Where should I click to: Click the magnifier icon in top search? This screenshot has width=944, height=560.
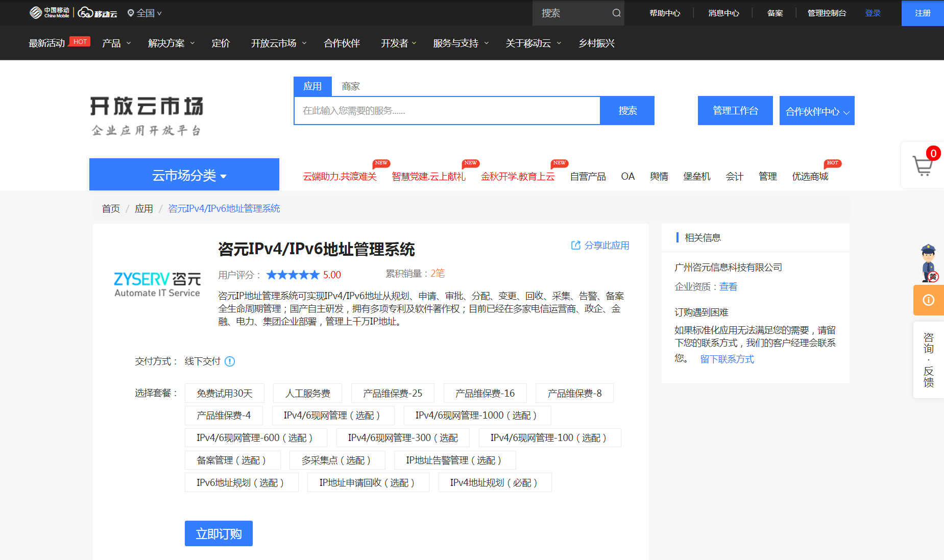[x=616, y=13]
